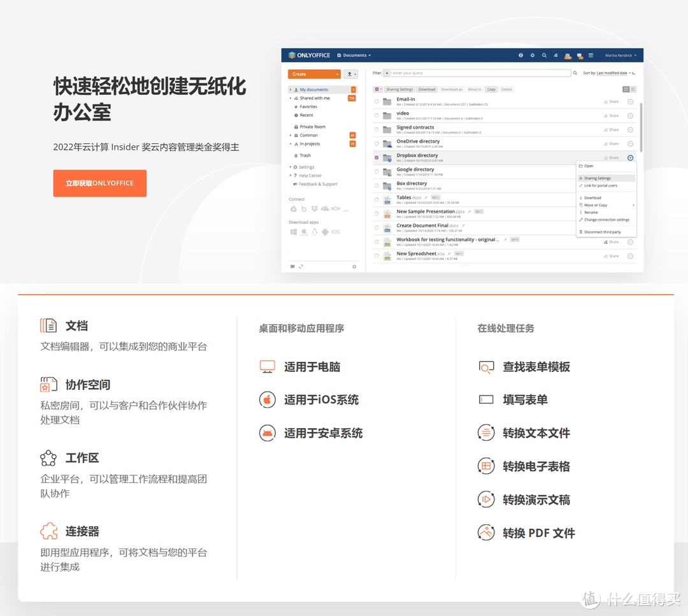Choose Move or Copy in the context menu
Screen dimensions: 688x616
606,205
